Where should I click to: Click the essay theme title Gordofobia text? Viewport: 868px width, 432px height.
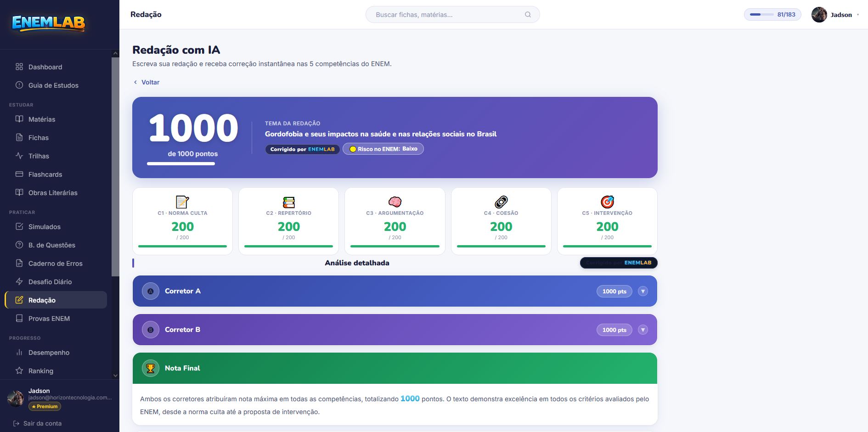(x=381, y=134)
